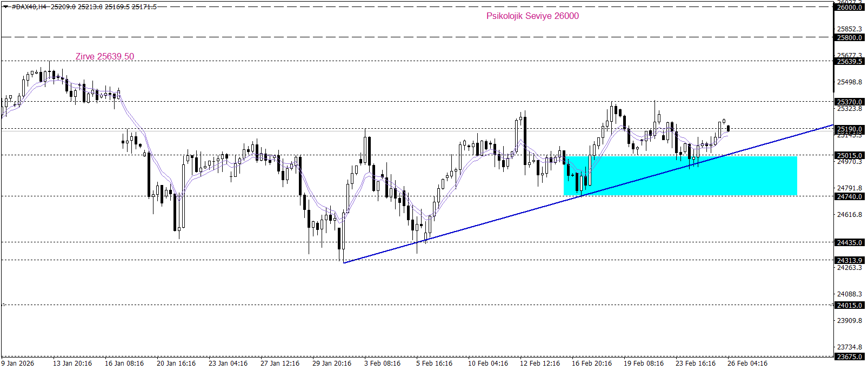Click the #DAX40,H4 chart title text
Viewport: 868px width, 370px height.
(x=29, y=7)
